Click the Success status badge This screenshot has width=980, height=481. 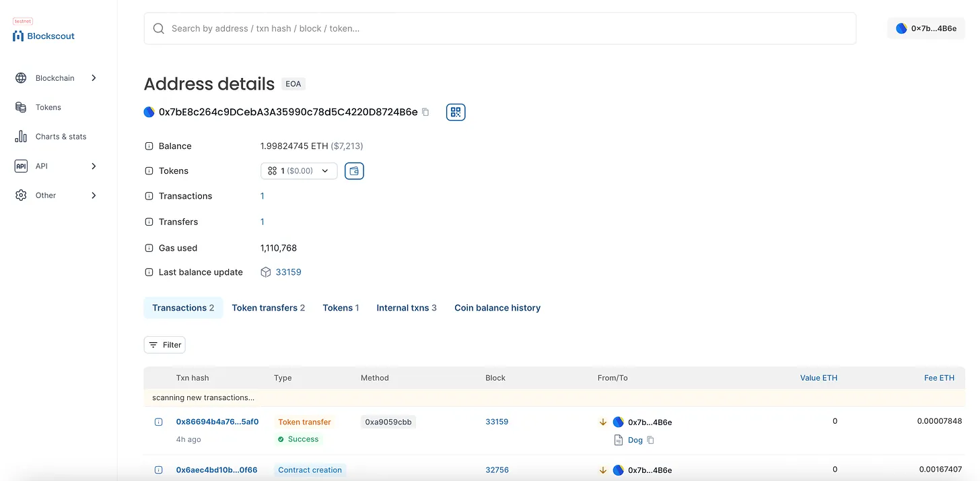click(298, 439)
